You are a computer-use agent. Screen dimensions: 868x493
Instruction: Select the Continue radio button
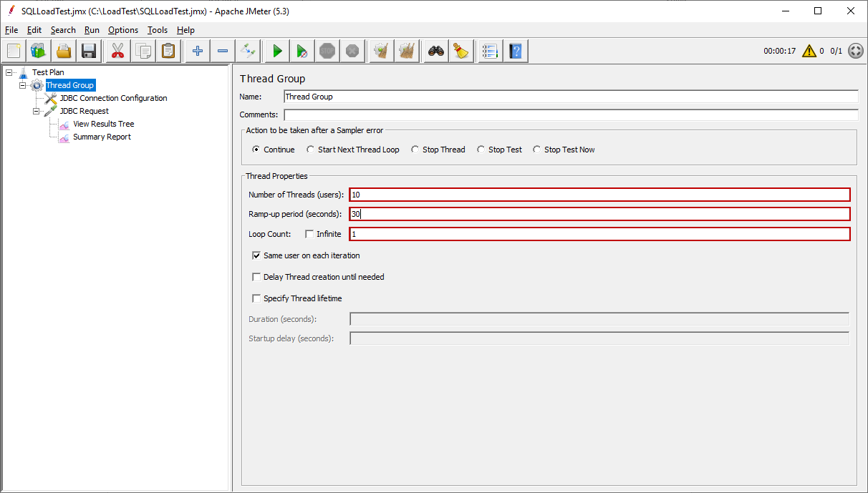[256, 150]
